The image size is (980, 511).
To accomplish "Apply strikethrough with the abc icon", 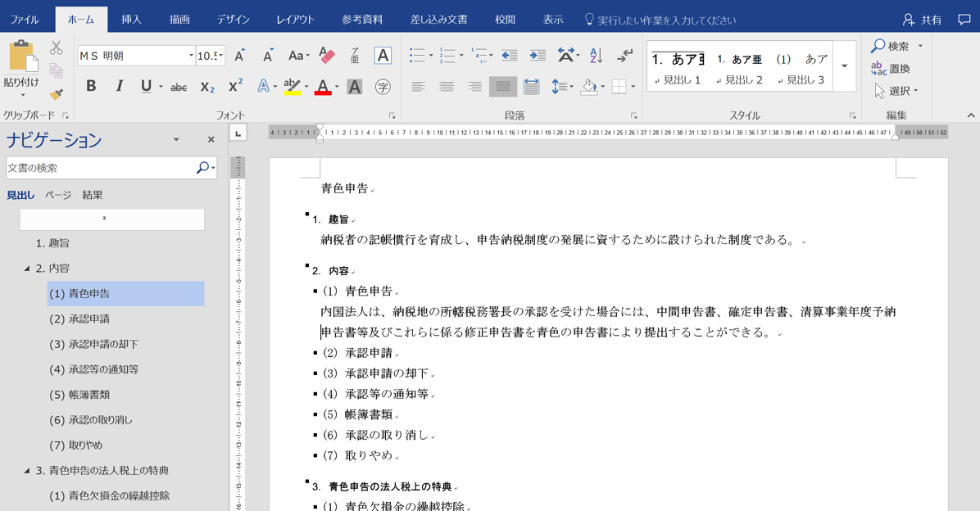I will coord(178,87).
